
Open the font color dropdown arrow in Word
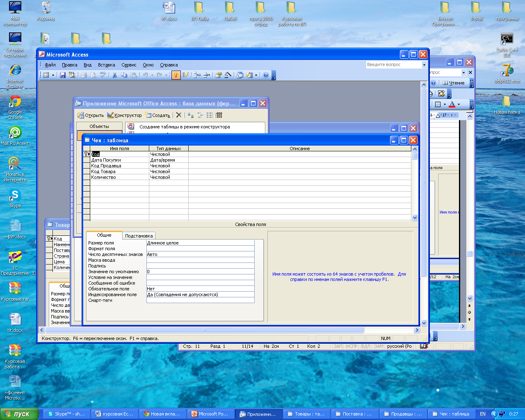click(459, 104)
